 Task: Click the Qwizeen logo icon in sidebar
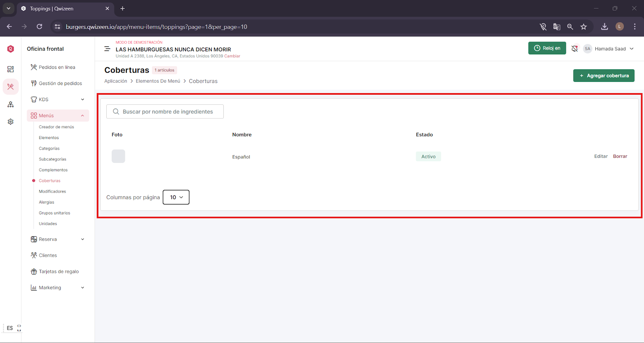pos(10,49)
